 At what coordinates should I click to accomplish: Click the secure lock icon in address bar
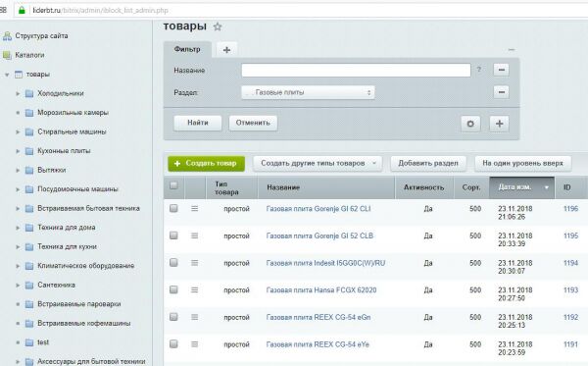(x=22, y=10)
